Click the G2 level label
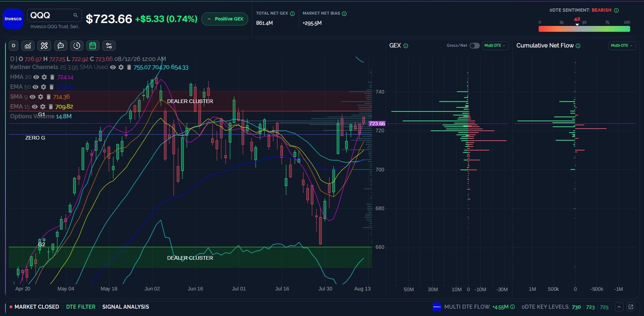The height and width of the screenshot is (316, 644). (42, 244)
